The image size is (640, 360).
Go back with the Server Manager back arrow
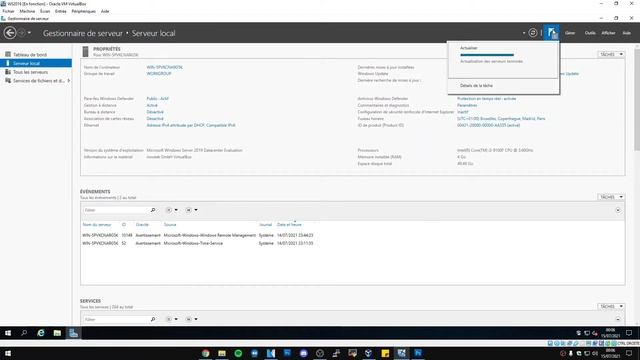pos(10,33)
